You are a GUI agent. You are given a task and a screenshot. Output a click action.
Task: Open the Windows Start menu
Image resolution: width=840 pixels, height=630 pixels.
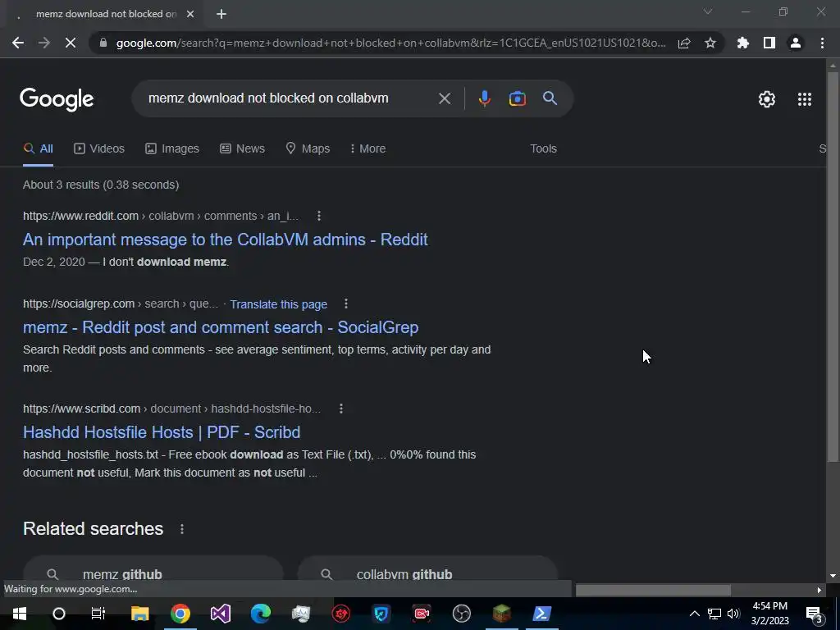pyautogui.click(x=20, y=614)
